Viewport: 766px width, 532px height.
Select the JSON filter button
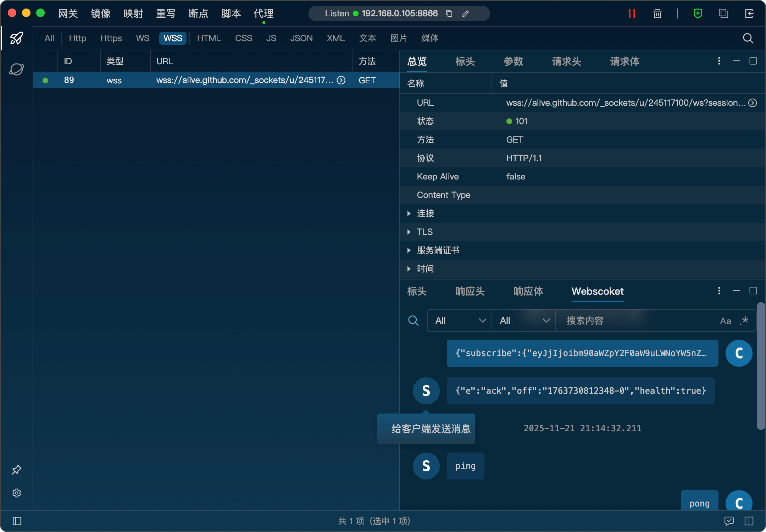301,38
